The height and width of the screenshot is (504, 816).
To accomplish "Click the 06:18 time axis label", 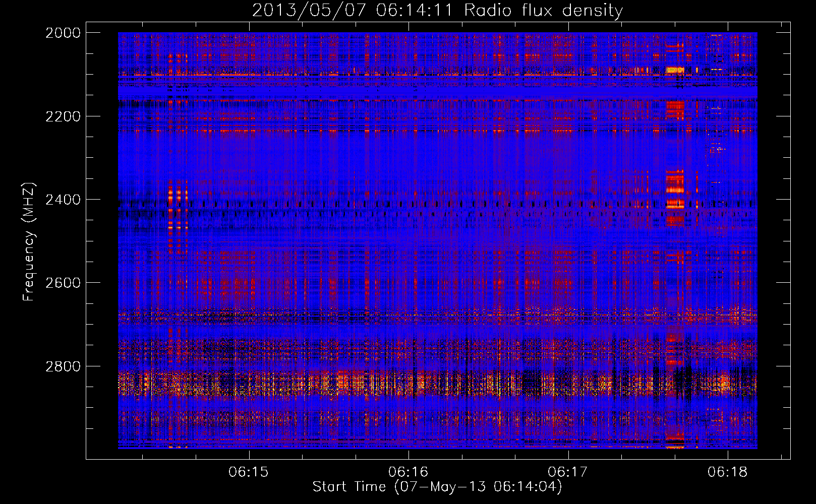I will tap(728, 472).
